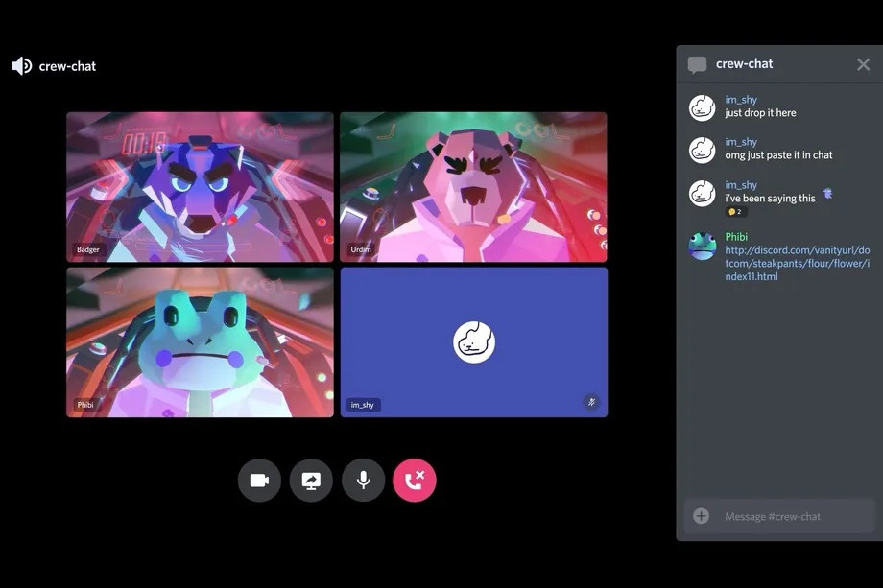Click im_shy username above 'omg just paste it in chat'
The image size is (883, 588).
[x=741, y=142]
